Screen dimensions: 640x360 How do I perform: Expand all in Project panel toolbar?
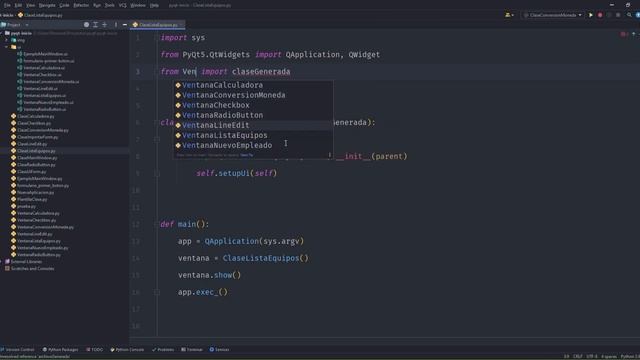pyautogui.click(x=95, y=25)
